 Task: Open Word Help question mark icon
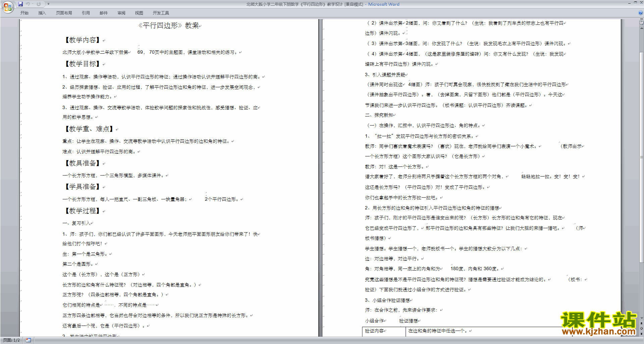point(640,13)
